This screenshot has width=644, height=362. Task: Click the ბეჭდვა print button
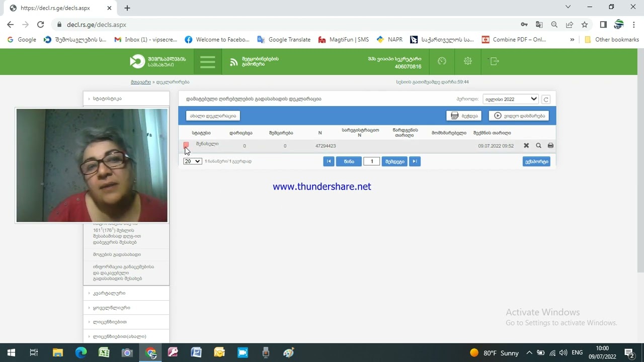point(464,116)
